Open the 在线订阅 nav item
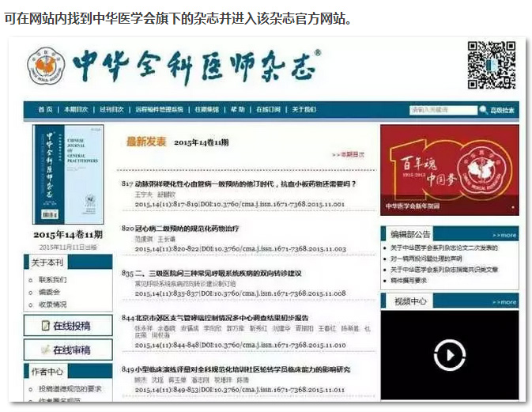The image size is (532, 412). 268,110
